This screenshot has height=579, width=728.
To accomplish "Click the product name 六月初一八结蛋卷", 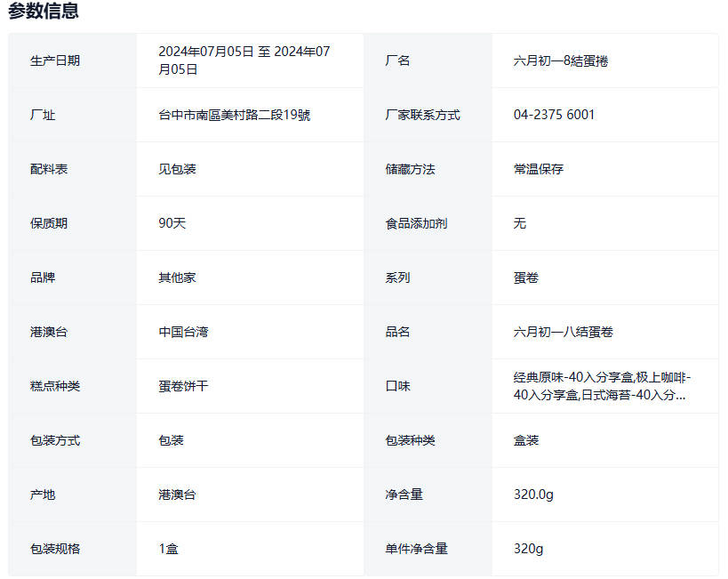I will point(564,332).
